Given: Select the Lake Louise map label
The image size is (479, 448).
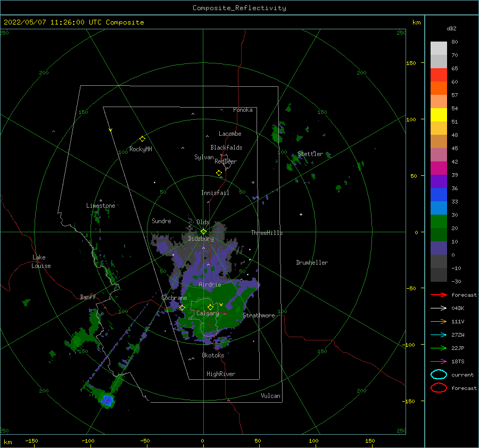Looking at the screenshot, I should [41, 262].
